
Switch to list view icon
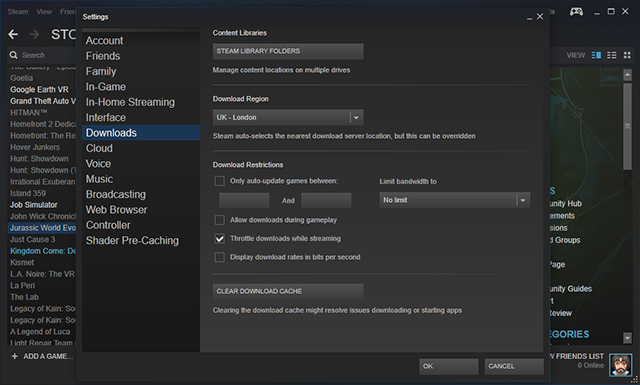pyautogui.click(x=611, y=55)
